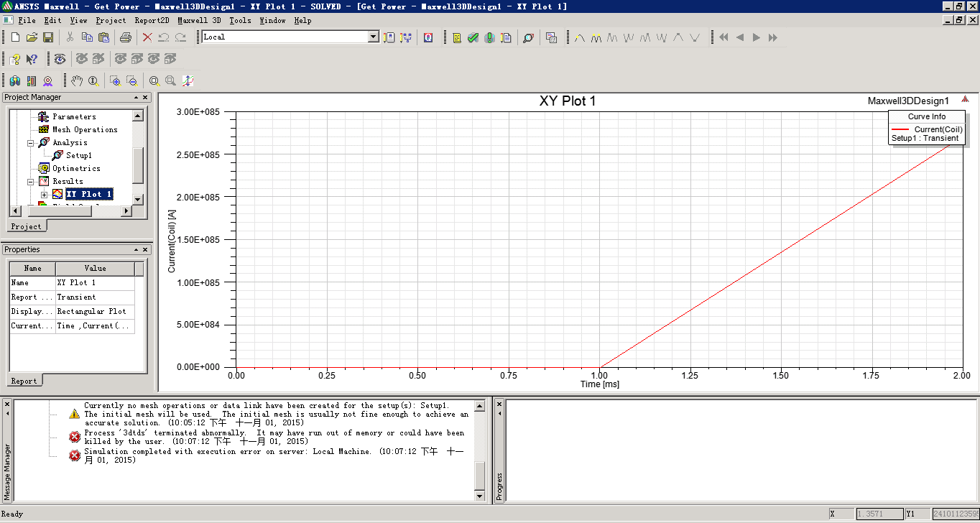Select the Mesh Operations tree item

[x=85, y=129]
